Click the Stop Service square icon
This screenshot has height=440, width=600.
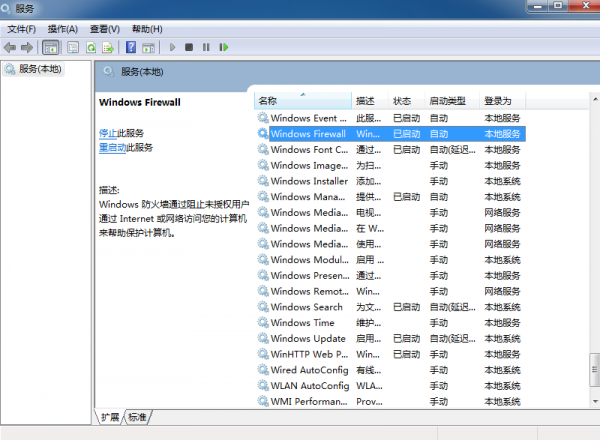click(189, 47)
